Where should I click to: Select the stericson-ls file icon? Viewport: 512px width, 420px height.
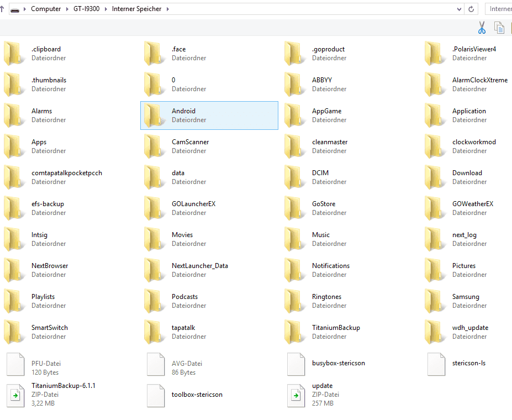click(436, 364)
